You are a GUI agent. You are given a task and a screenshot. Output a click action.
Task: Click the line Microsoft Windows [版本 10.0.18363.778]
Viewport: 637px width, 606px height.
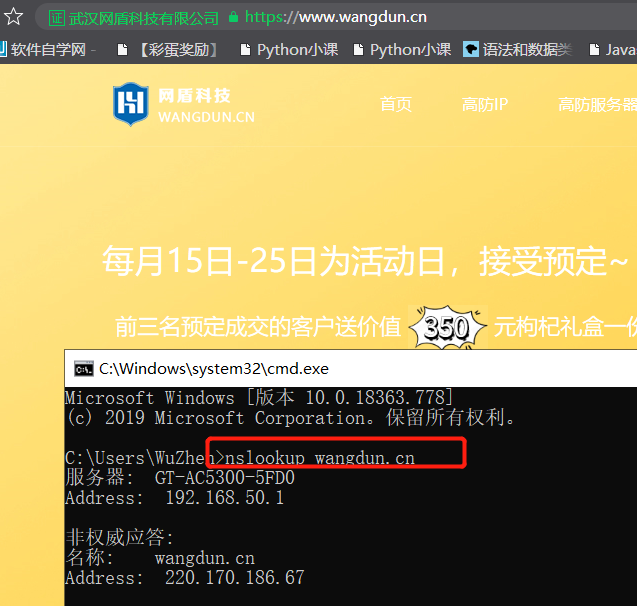pyautogui.click(x=259, y=398)
